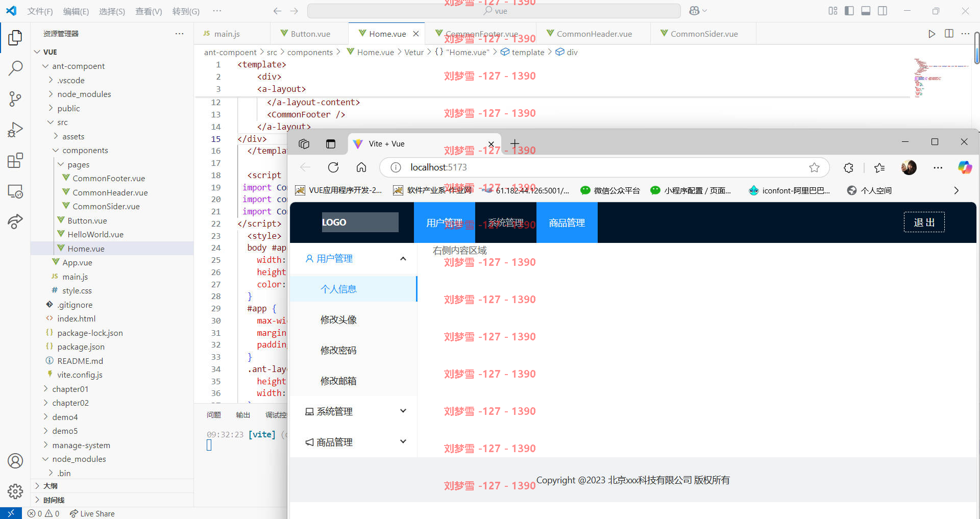Open the Copilot menu in title bar

click(x=698, y=11)
